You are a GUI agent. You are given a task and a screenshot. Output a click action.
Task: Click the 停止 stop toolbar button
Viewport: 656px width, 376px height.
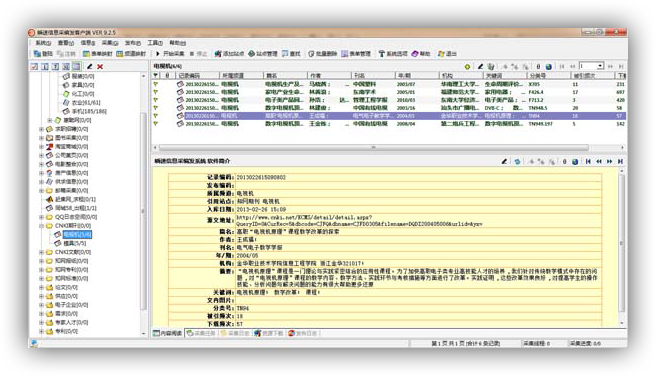[x=198, y=54]
